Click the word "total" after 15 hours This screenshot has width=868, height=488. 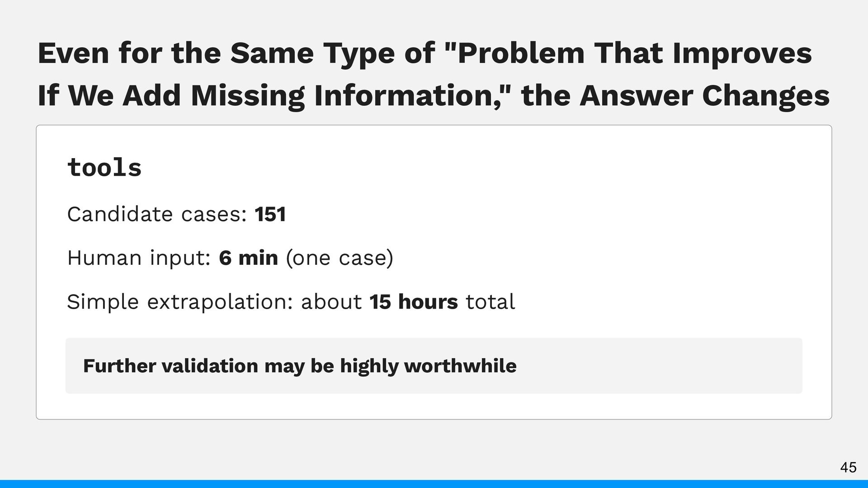pyautogui.click(x=490, y=301)
